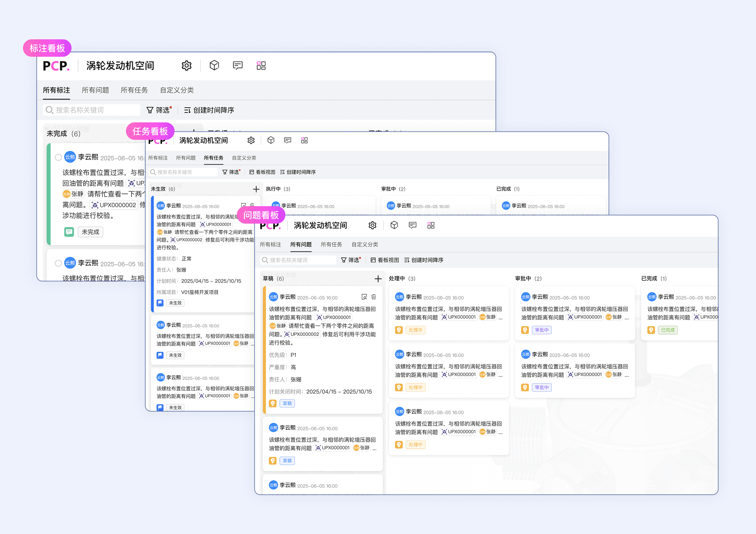The height and width of the screenshot is (534, 756).
Task: Add new card with 草稿 column plus icon
Action: point(378,279)
